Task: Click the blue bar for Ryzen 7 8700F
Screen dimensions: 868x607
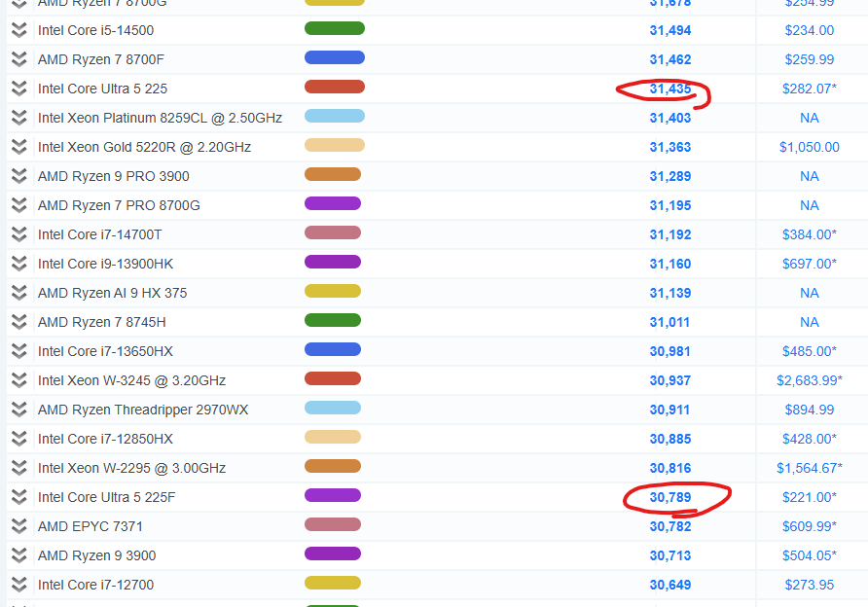Action: point(335,57)
